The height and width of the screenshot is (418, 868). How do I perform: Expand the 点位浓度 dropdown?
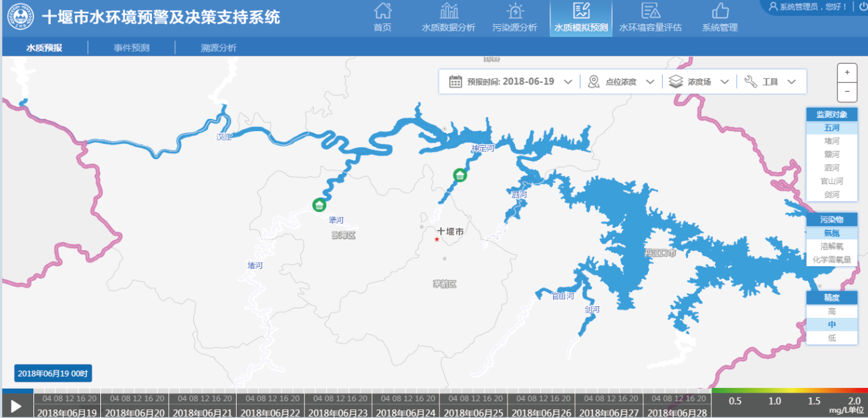[621, 82]
